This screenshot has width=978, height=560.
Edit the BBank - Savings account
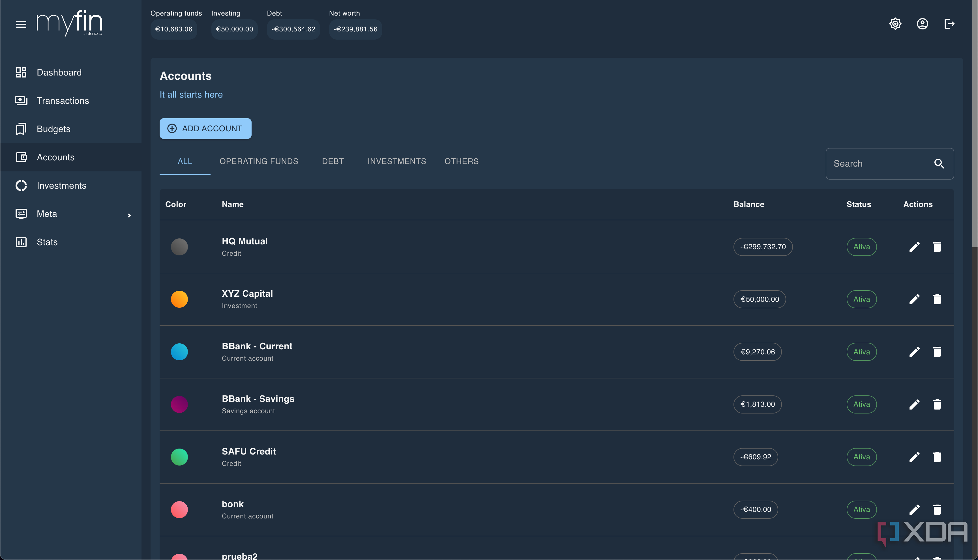click(915, 404)
